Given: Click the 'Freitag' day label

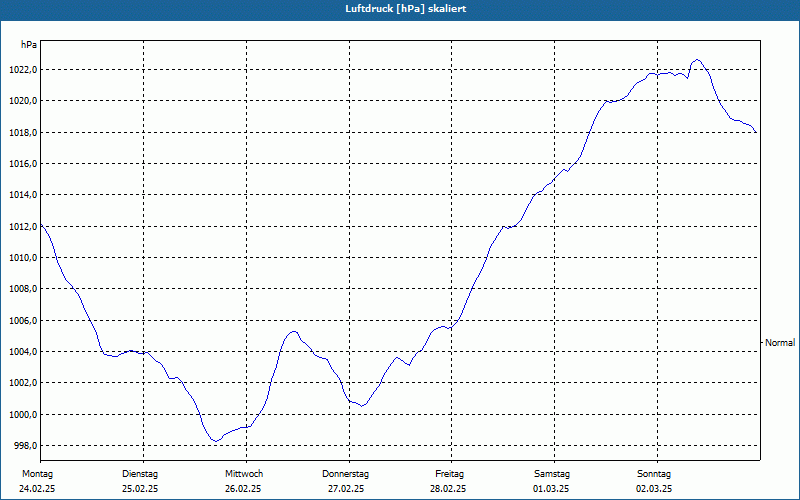Looking at the screenshot, I should click(449, 474).
